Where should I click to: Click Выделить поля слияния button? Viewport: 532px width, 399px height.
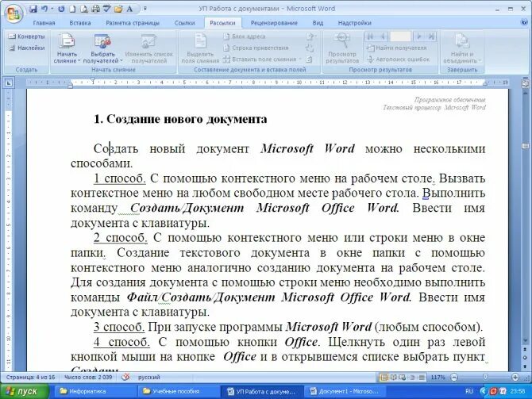pyautogui.click(x=200, y=48)
